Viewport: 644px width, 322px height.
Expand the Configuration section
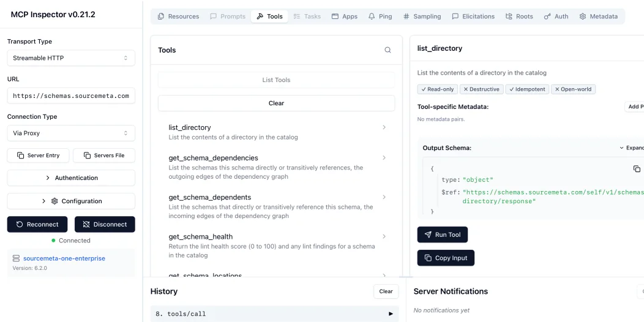click(71, 201)
